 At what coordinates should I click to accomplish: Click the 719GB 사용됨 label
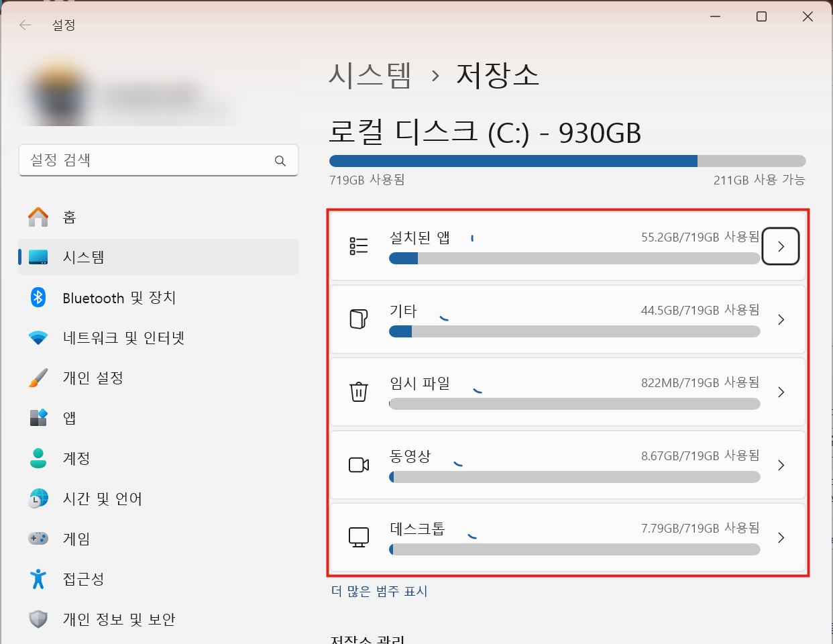[367, 180]
